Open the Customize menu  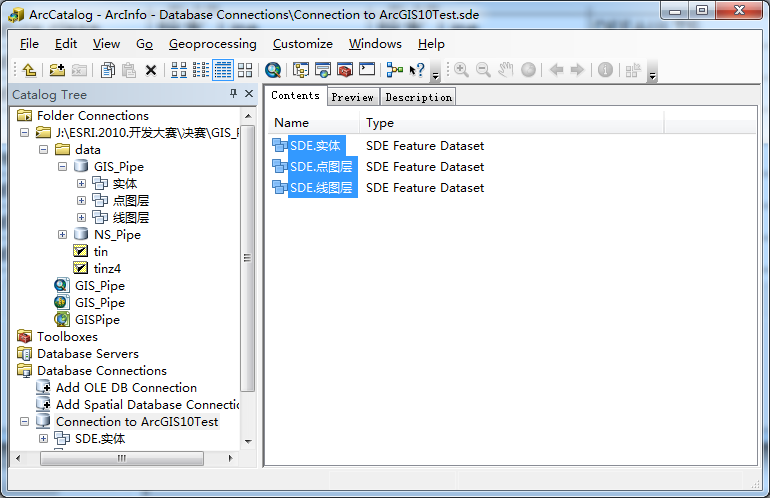tap(302, 44)
